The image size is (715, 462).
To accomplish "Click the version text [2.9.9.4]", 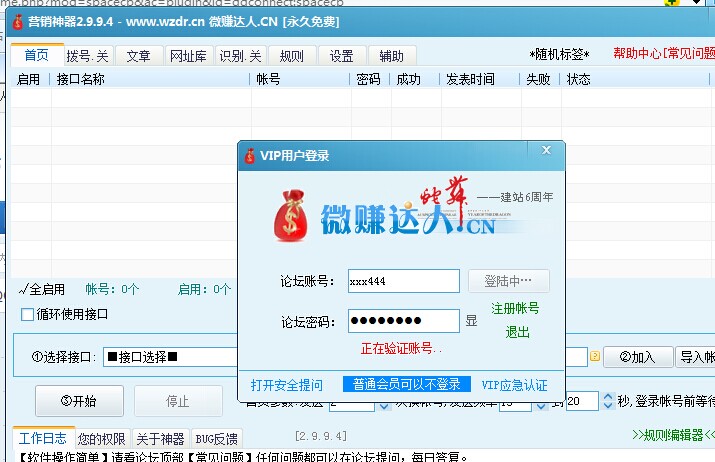I will pyautogui.click(x=321, y=436).
